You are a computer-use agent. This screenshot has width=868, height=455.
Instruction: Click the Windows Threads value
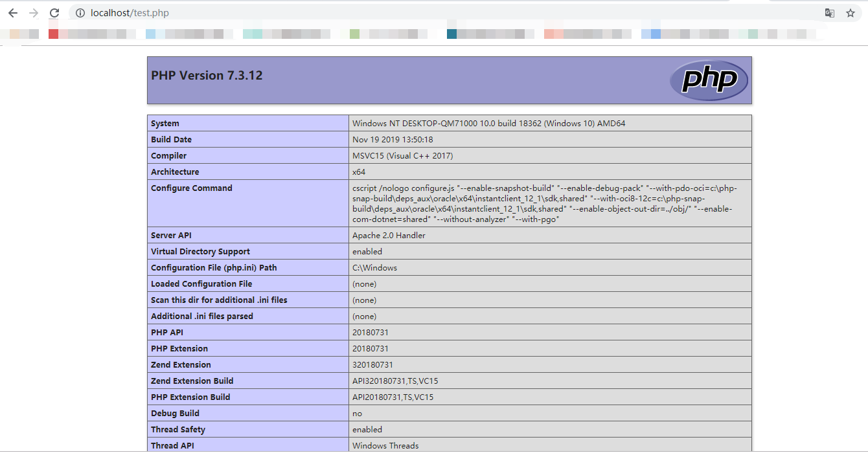(385, 446)
